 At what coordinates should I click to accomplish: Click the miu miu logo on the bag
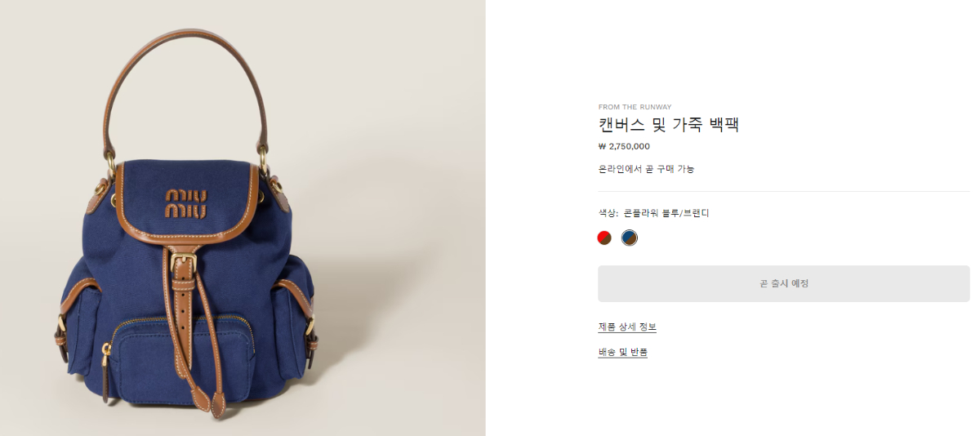(x=186, y=203)
